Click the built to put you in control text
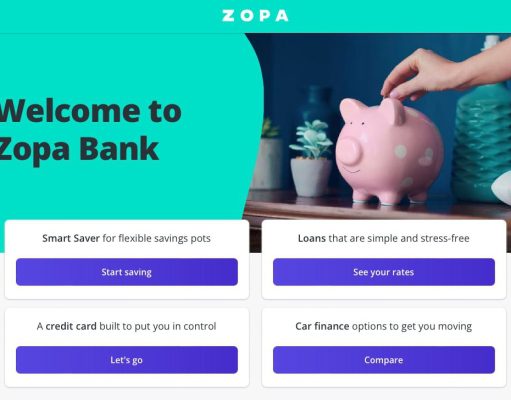 click(x=158, y=326)
